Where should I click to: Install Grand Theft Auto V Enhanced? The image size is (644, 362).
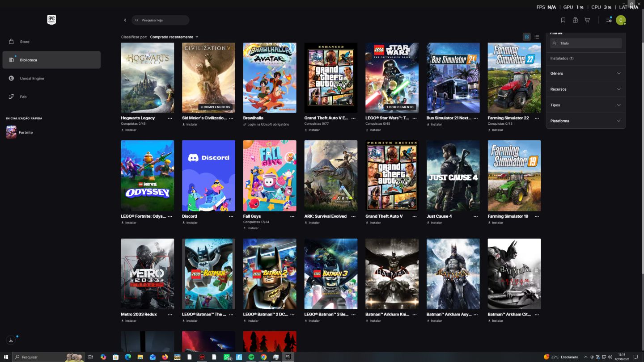click(312, 130)
